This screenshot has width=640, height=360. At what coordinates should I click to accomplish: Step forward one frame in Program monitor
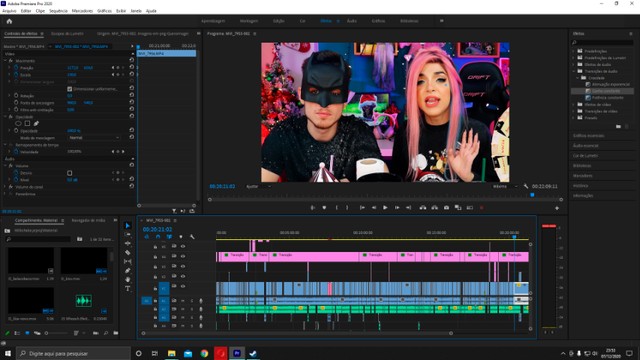click(x=397, y=208)
